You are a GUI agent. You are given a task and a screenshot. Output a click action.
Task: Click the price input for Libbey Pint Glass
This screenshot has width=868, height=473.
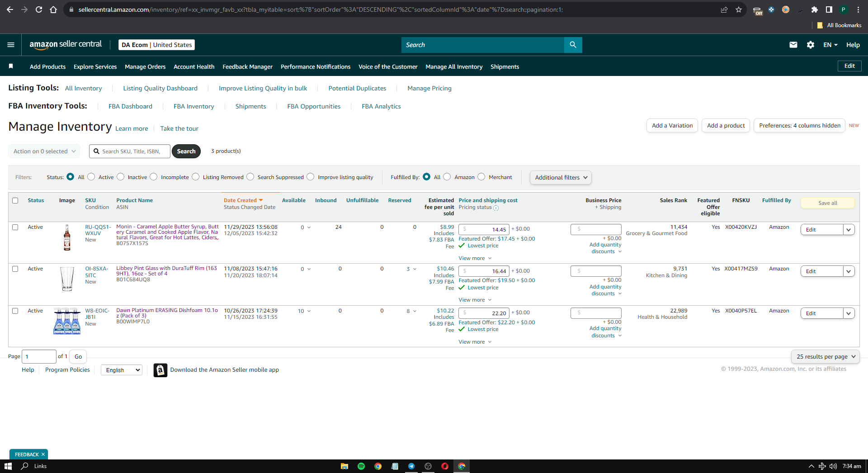pos(484,271)
